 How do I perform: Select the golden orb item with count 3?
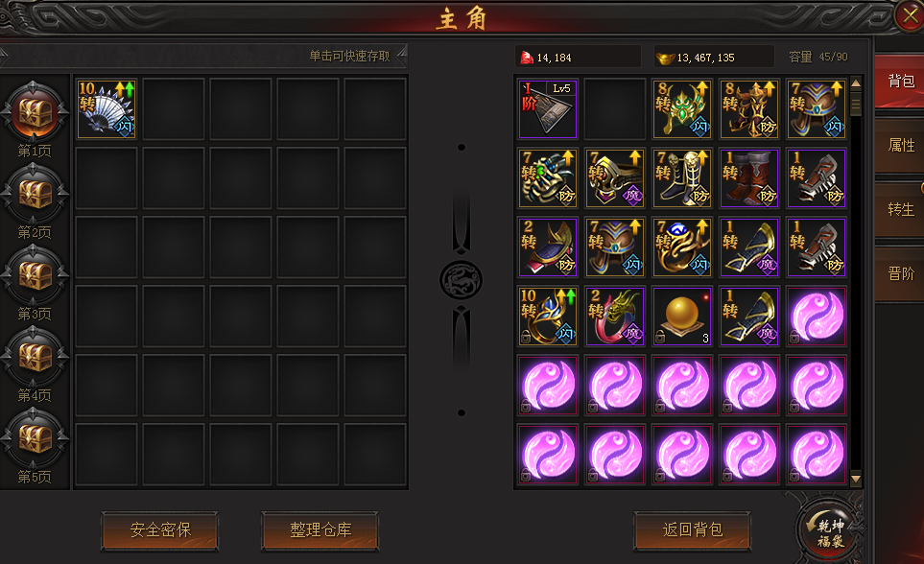(682, 316)
